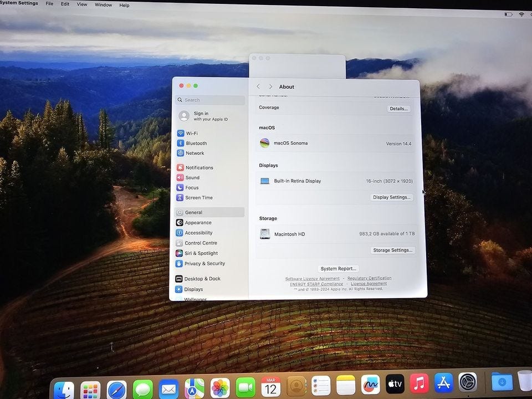Open Notes from the Dock
Screen dimensions: 532x399
pos(346,385)
